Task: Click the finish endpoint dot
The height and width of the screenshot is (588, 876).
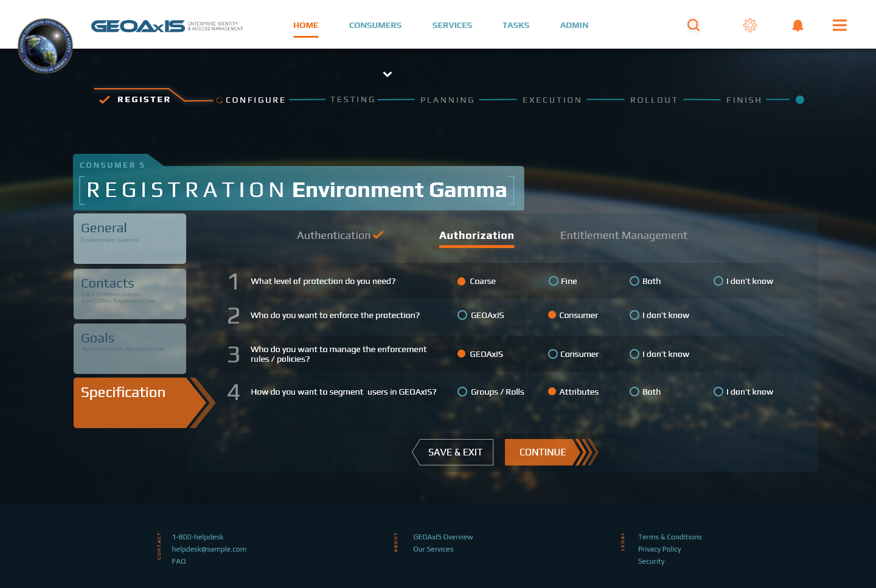Action: (800, 100)
